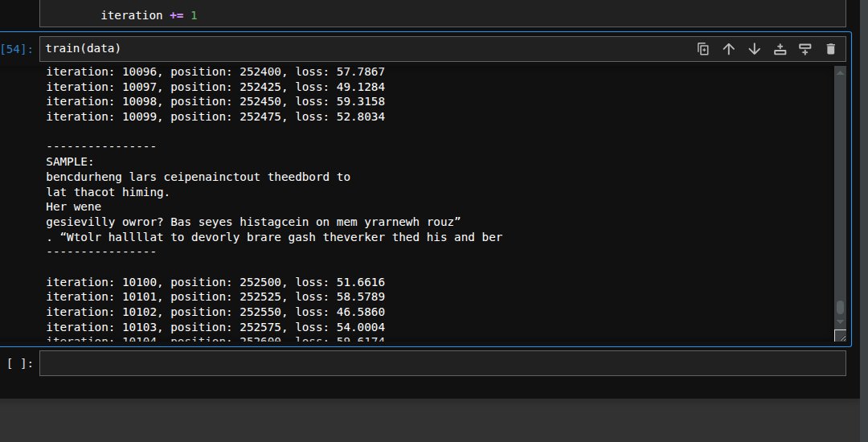This screenshot has height=442, width=868.
Task: Duplicate the train(data) cell
Action: tap(703, 49)
